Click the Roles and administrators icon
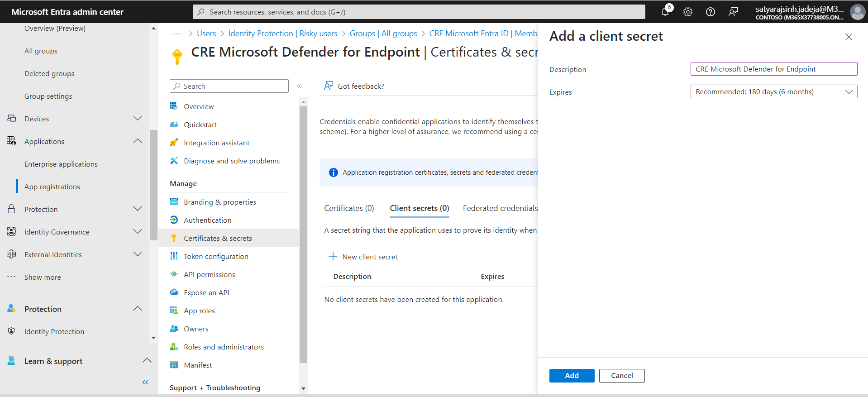This screenshot has height=397, width=868. [x=174, y=347]
